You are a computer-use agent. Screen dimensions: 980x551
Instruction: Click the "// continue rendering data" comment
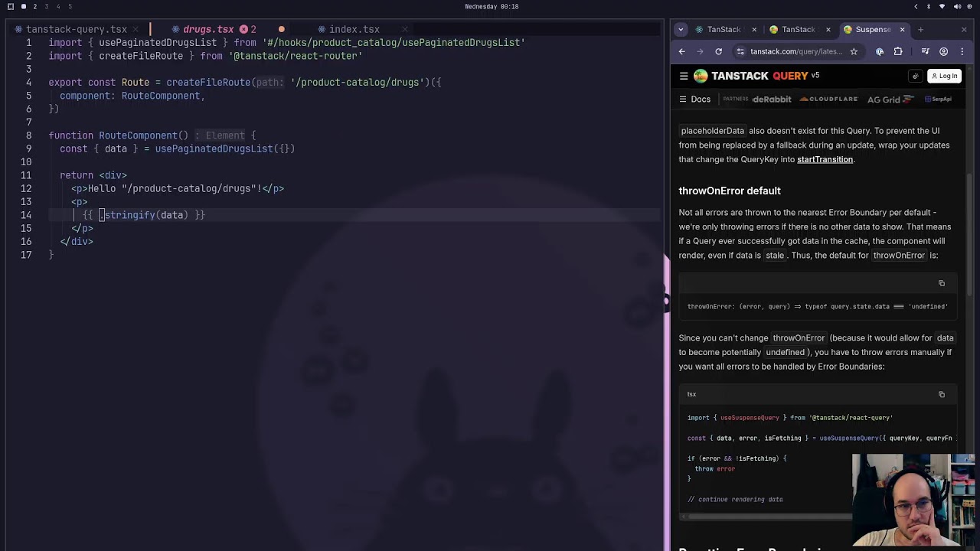coord(735,500)
